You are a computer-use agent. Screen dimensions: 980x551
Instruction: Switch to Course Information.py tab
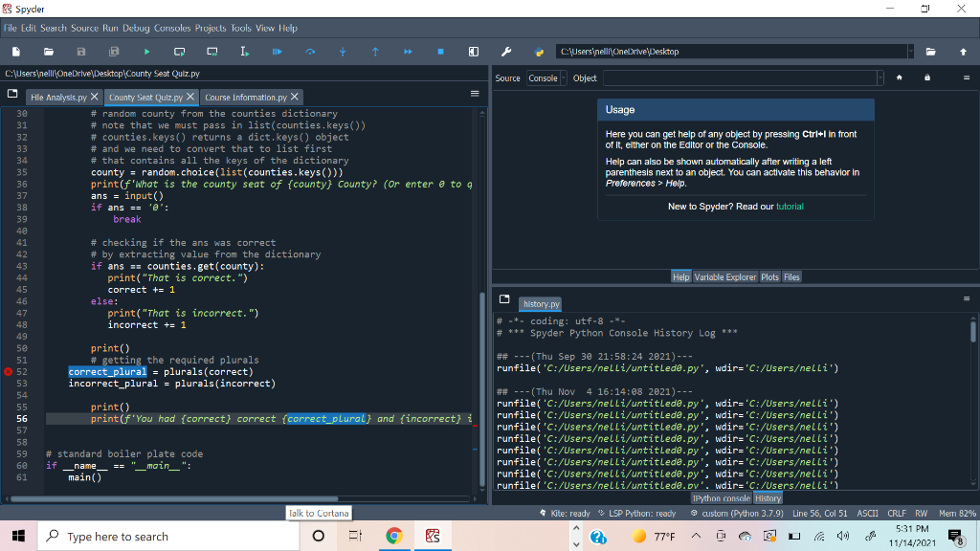(245, 97)
